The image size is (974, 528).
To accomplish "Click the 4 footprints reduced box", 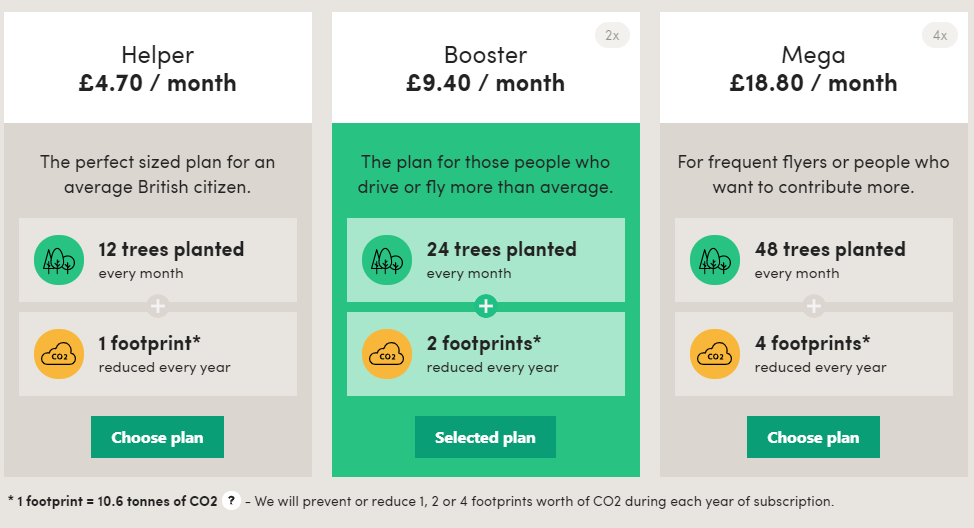I will (814, 354).
